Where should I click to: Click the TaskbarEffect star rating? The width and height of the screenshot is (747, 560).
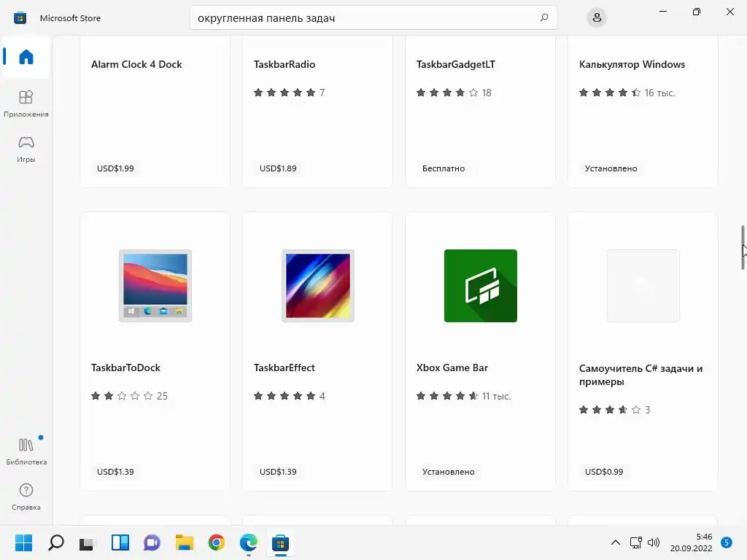(x=289, y=396)
